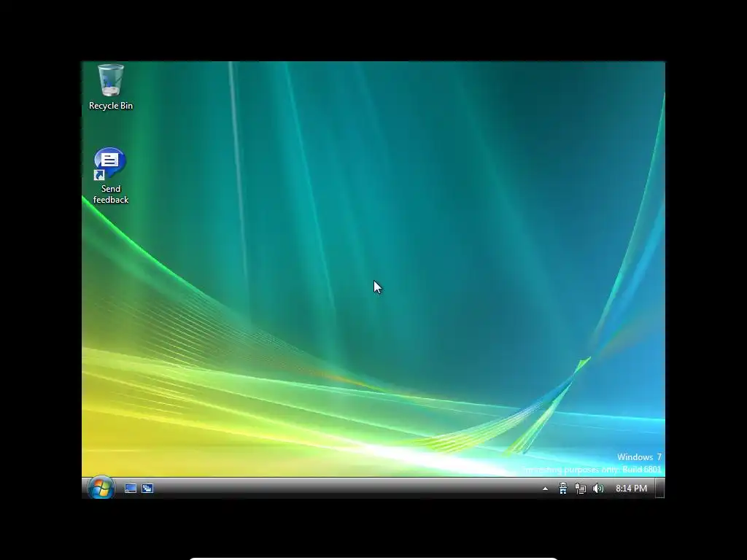Click Switch between windows quick launch icon
This screenshot has width=747, height=560.
(147, 489)
